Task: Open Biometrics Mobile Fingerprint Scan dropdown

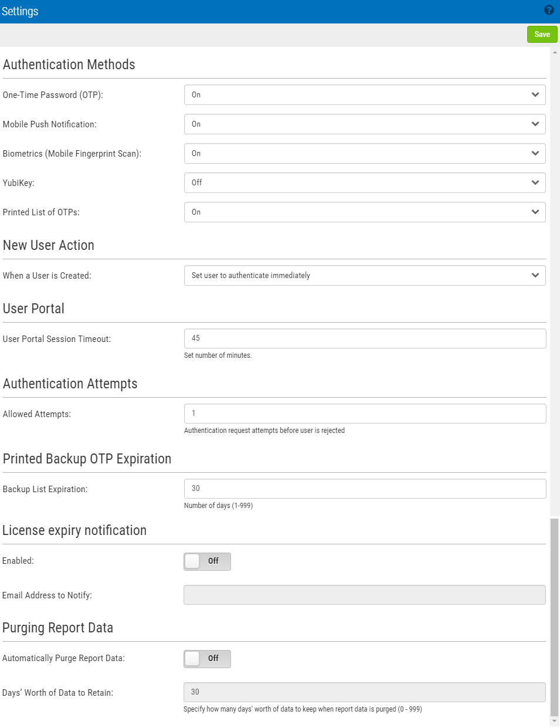Action: (365, 154)
